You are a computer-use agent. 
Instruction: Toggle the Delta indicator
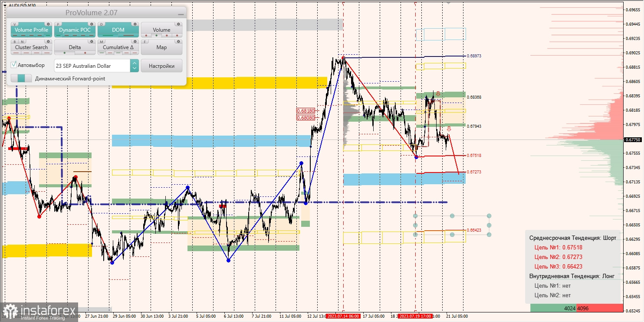pyautogui.click(x=75, y=47)
